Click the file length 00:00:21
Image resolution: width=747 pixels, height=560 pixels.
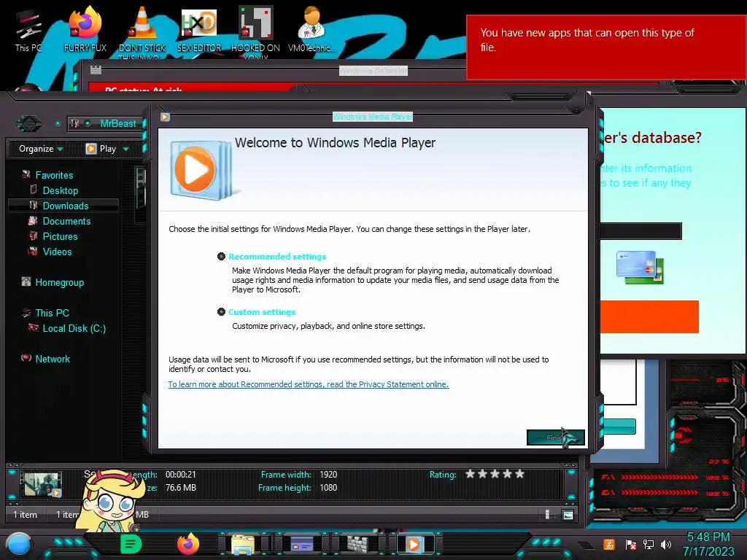click(181, 474)
